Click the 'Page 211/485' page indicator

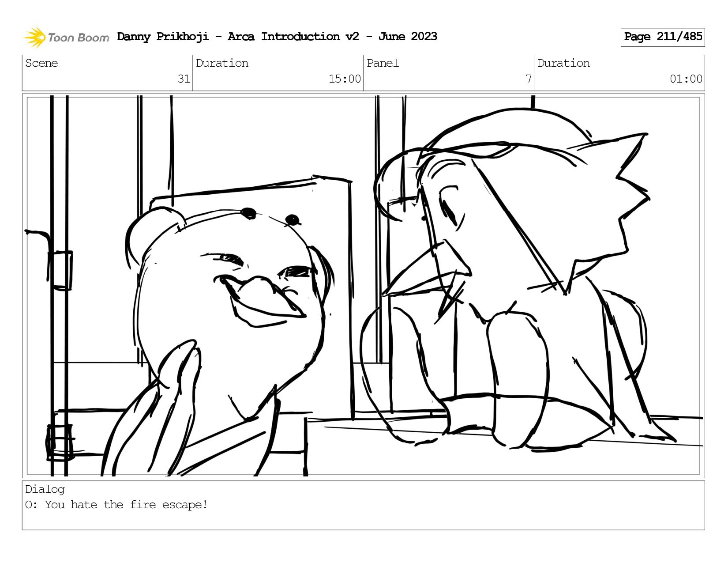(663, 37)
